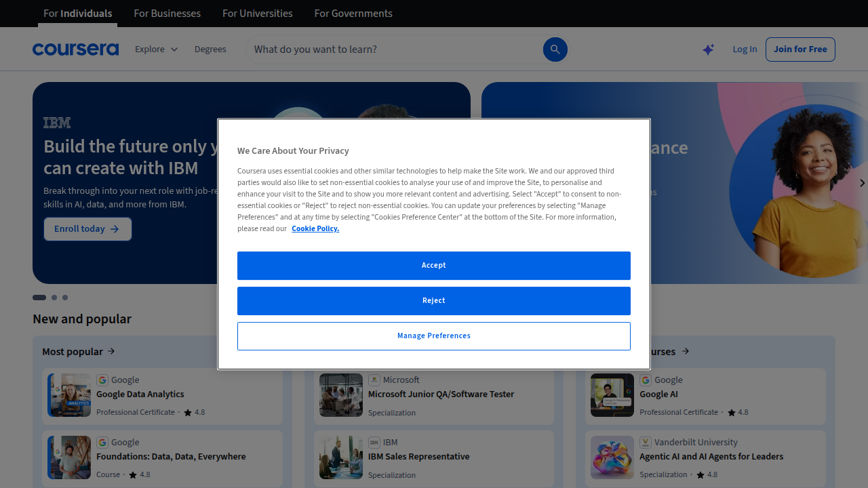Image resolution: width=868 pixels, height=488 pixels.
Task: Click the arrow next to Most popular
Action: click(111, 351)
